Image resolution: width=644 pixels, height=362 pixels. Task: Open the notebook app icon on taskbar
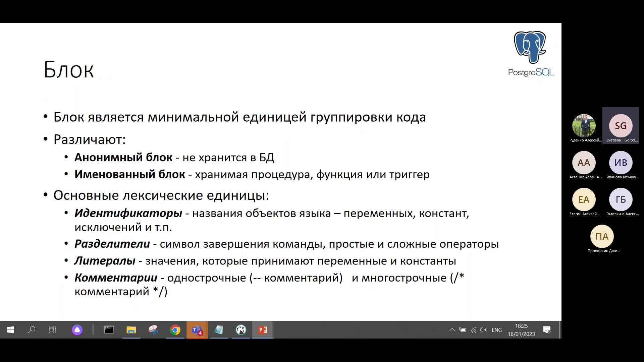[x=219, y=330]
